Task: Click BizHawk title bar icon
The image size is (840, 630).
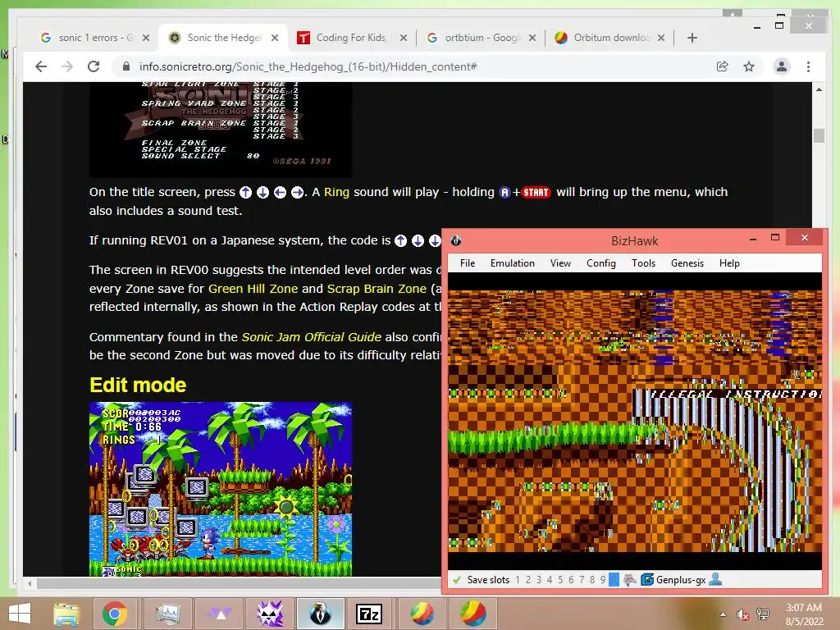Action: [456, 240]
